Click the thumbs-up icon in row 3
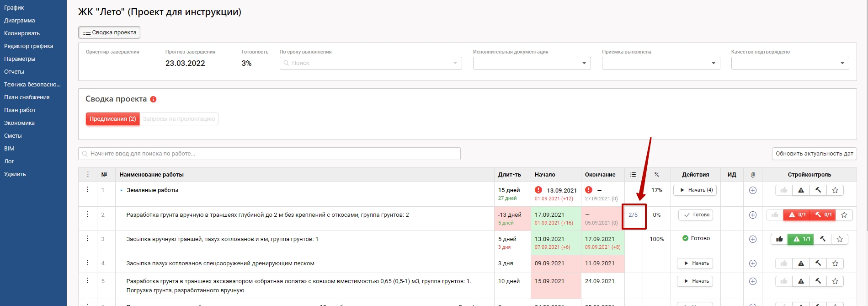 pos(779,239)
